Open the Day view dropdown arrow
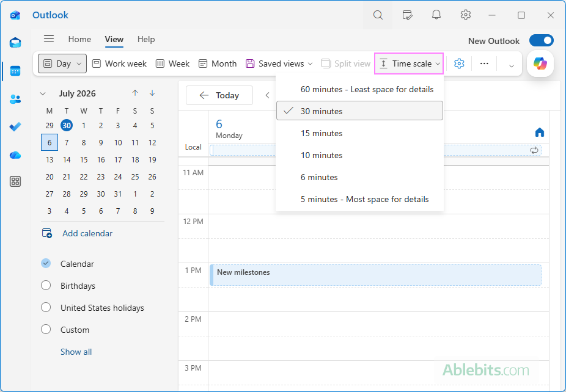This screenshot has height=392, width=566. coord(79,64)
